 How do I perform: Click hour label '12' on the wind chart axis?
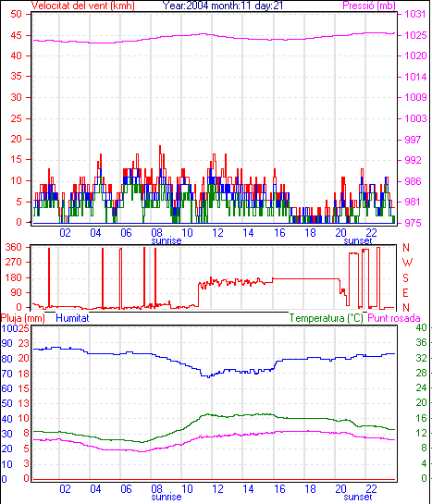click(x=217, y=232)
